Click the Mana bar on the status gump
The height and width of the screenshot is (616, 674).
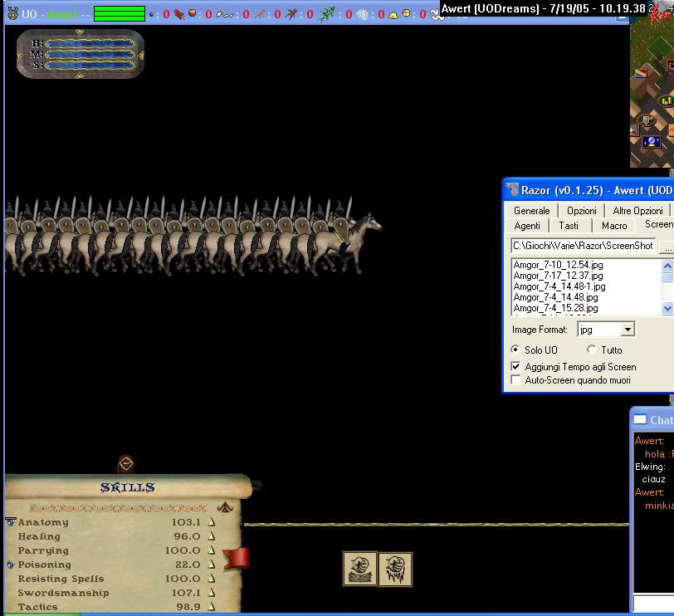[x=90, y=55]
